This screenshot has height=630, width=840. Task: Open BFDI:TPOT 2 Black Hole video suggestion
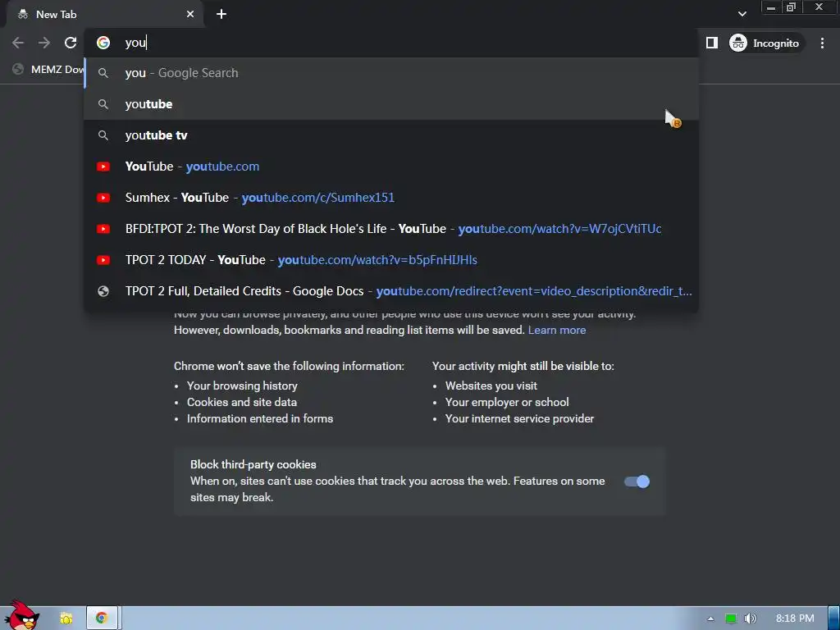(x=391, y=229)
